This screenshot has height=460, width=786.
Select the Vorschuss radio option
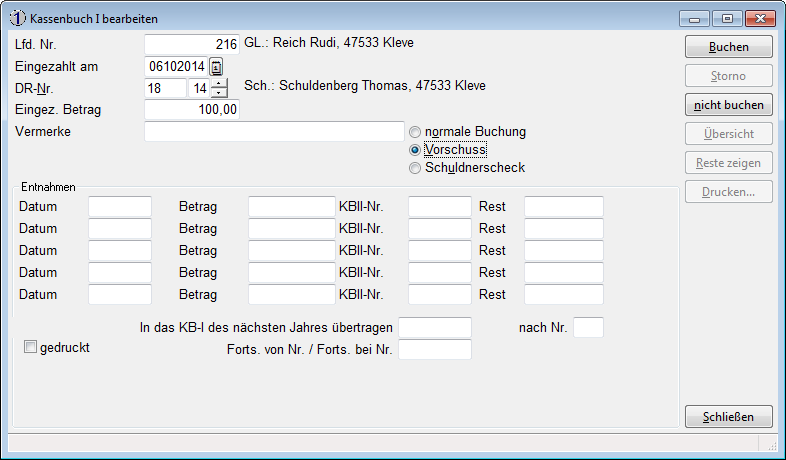[x=416, y=150]
